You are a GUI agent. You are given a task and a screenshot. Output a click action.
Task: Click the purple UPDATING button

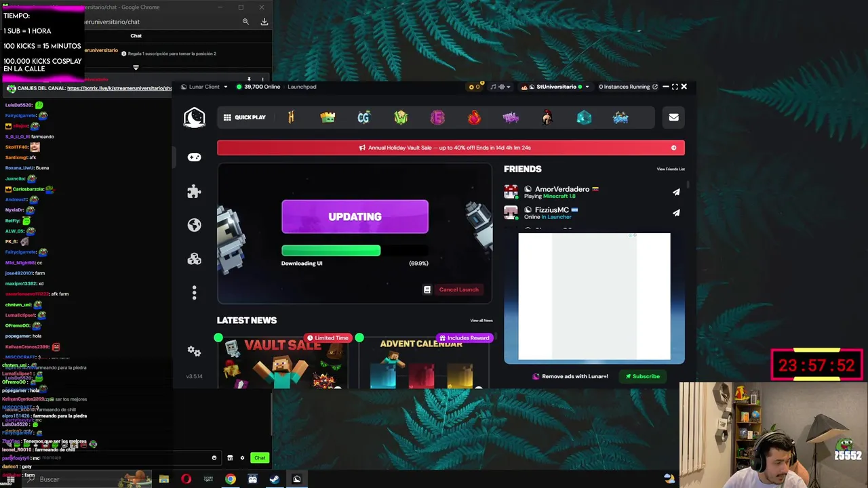[355, 217]
